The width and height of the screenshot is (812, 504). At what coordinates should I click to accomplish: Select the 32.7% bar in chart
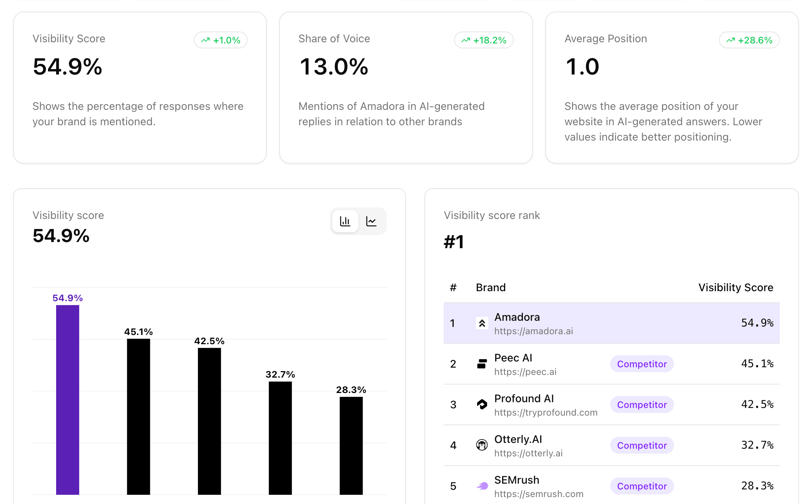click(x=280, y=438)
